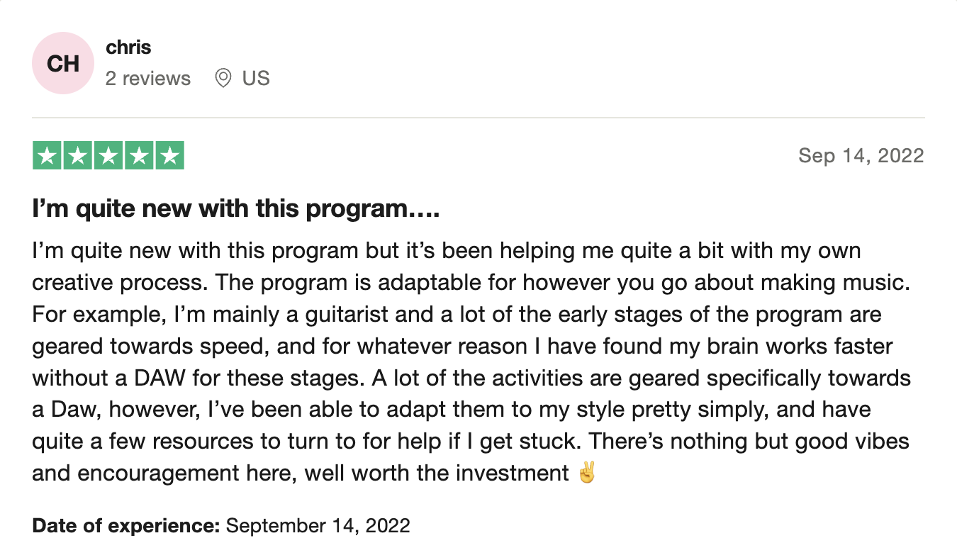This screenshot has width=957, height=560.
Task: Click the "2 reviews" count
Action: 148,78
